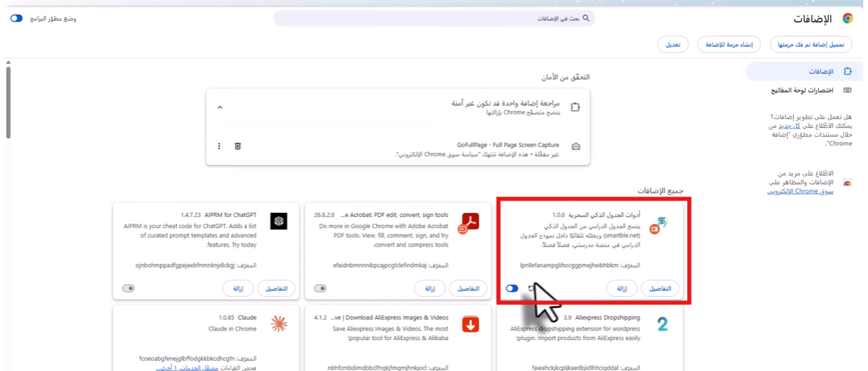Click the AIPRM for ChatGPT extension icon
This screenshot has height=371, width=868.
pos(279,221)
